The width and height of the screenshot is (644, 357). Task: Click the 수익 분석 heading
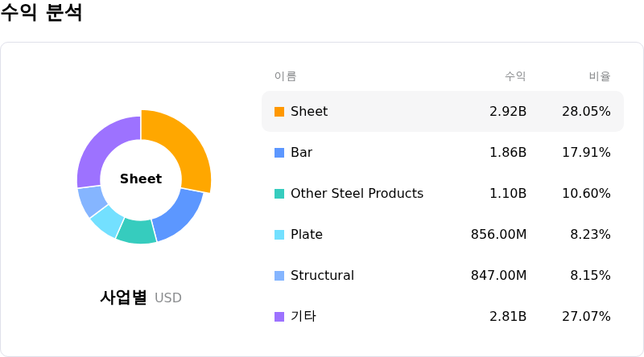coord(41,11)
